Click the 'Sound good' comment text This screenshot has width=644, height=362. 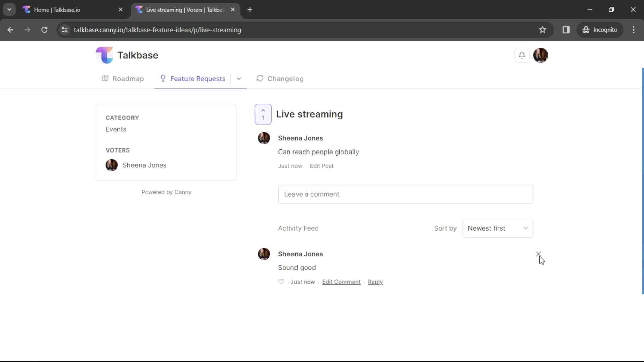297,268
